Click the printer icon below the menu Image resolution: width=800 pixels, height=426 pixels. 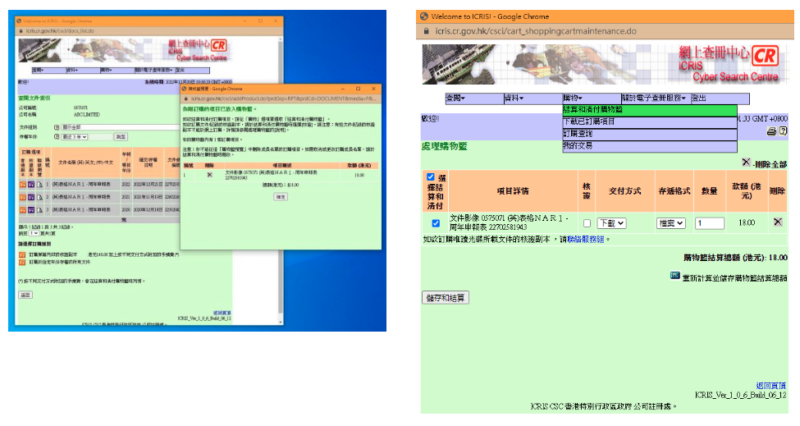[x=771, y=131]
